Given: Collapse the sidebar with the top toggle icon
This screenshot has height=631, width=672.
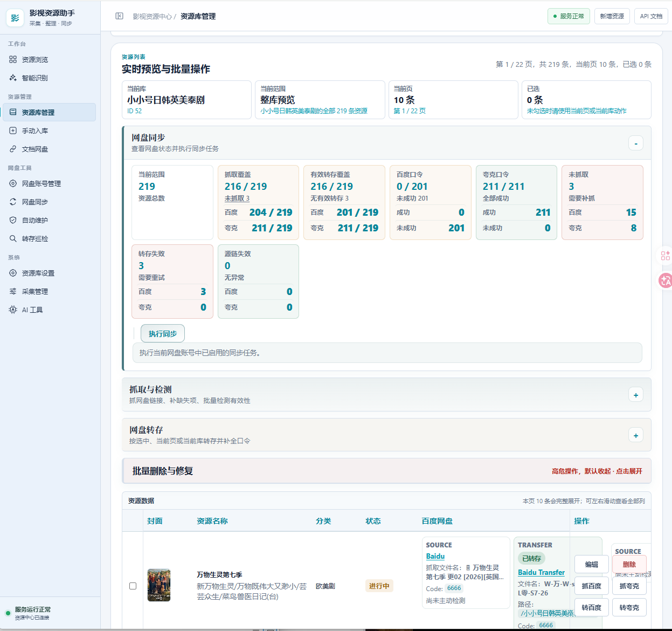Looking at the screenshot, I should pyautogui.click(x=119, y=16).
